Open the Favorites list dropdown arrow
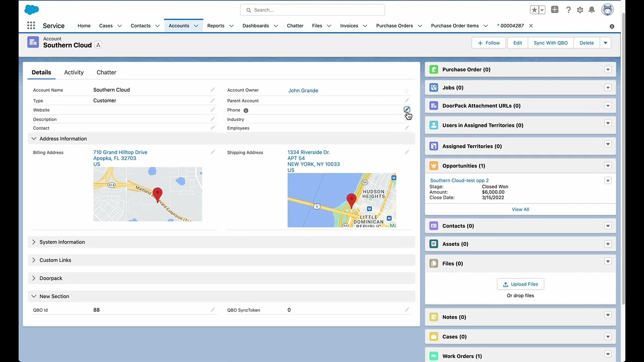 click(542, 10)
